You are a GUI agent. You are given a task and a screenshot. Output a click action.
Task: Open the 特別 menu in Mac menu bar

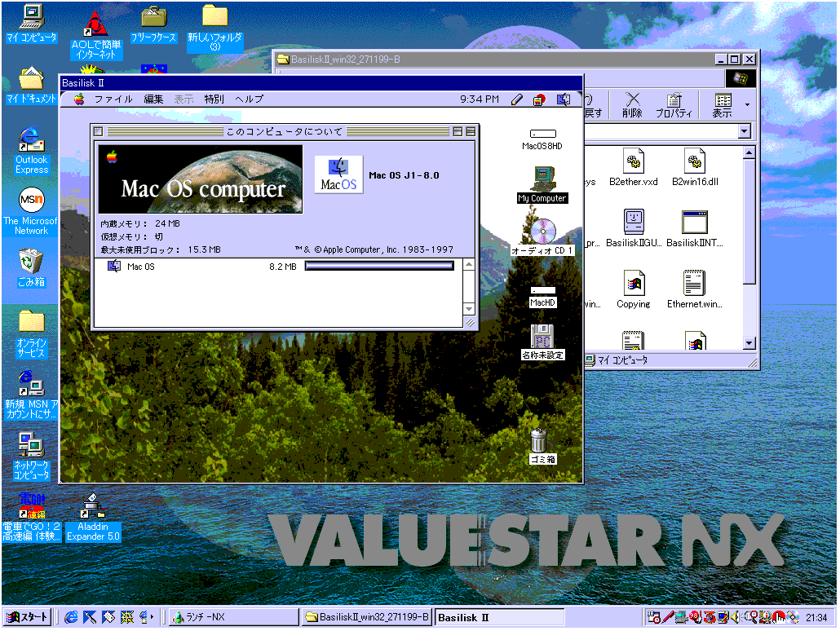[214, 99]
